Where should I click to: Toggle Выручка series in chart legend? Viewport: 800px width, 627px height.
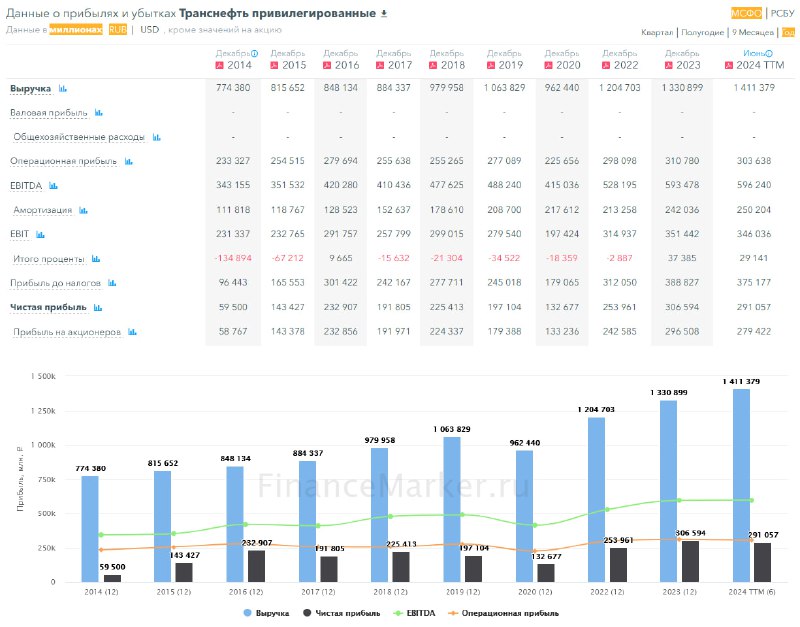point(266,613)
